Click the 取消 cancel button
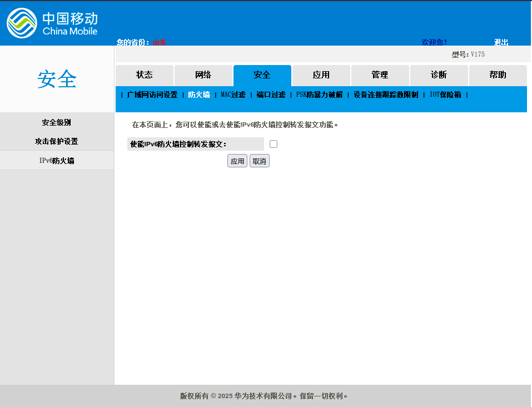The image size is (532, 407). [x=259, y=161]
